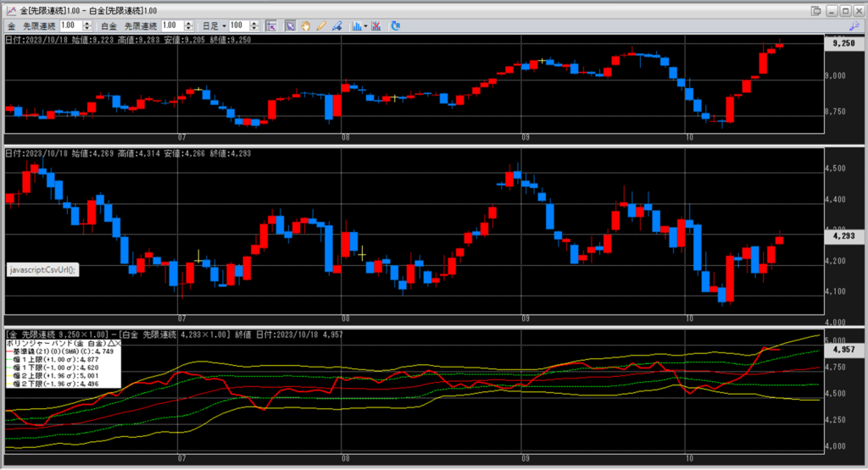The height and width of the screenshot is (470, 868).
Task: Click the delete indicators icon
Action: pyautogui.click(x=376, y=25)
